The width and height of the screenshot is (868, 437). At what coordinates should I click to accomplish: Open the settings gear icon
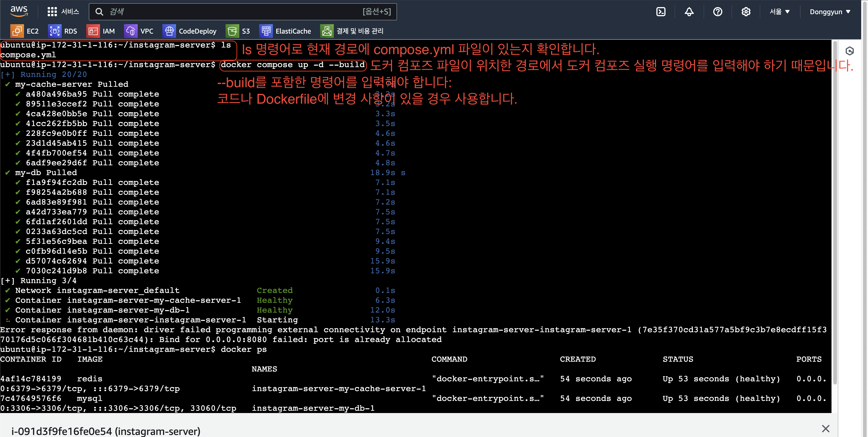(x=746, y=12)
